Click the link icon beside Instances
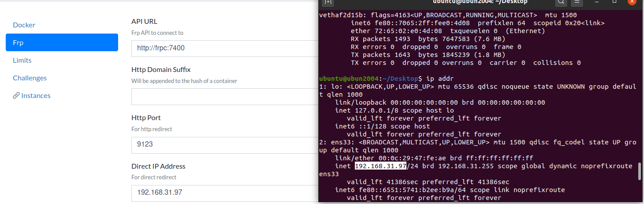Screen dimensions: 644x204 click(16, 96)
